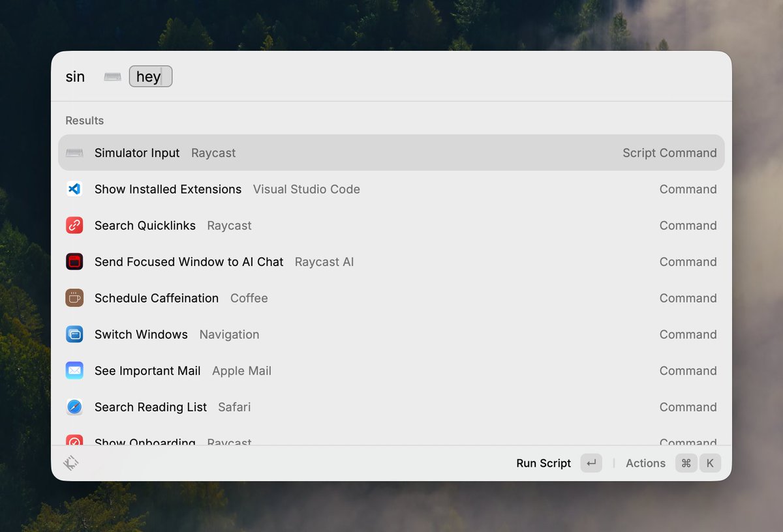Screen dimensions: 783x532
Task: Select the Simulator Input result row
Action: 391,153
